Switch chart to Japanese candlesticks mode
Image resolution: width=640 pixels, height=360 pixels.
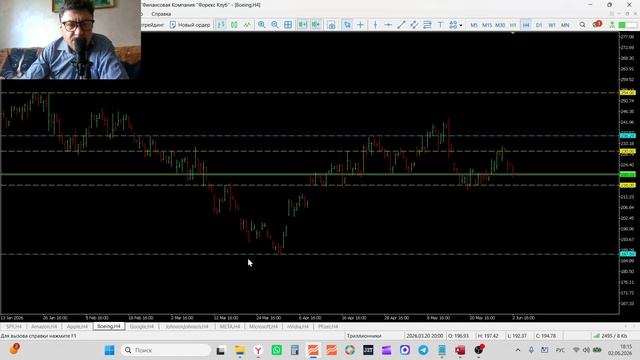point(234,25)
